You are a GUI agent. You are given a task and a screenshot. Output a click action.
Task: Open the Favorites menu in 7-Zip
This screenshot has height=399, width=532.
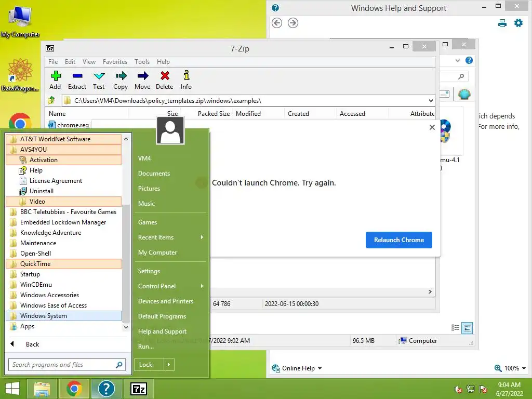pos(115,62)
